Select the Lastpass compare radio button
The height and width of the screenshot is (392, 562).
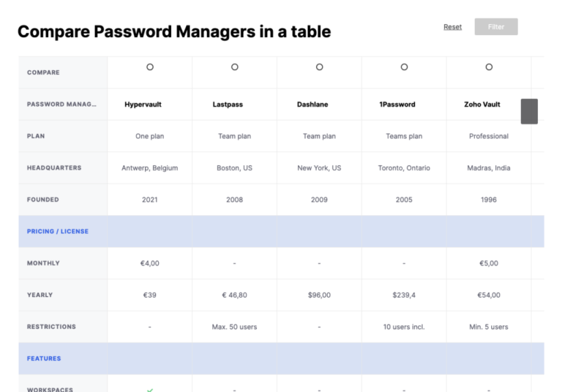click(235, 67)
